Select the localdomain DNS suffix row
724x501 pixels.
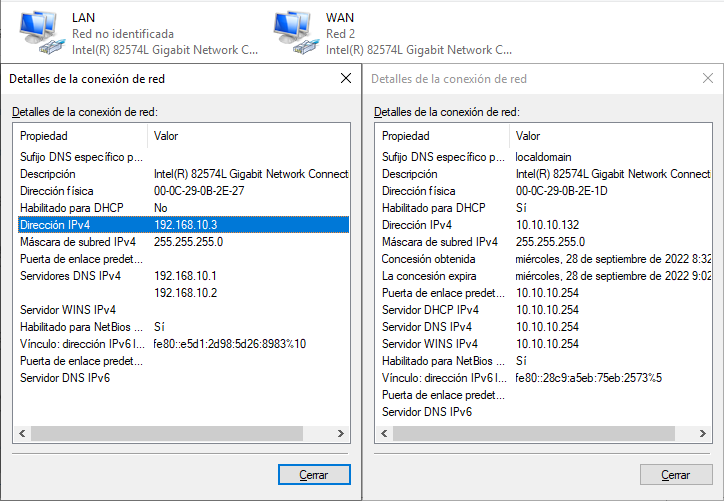545,157
